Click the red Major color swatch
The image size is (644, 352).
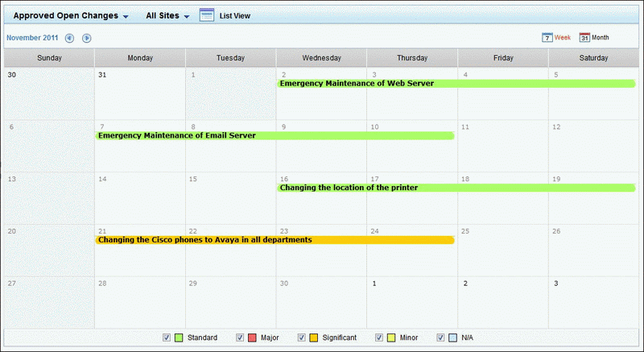pyautogui.click(x=252, y=338)
